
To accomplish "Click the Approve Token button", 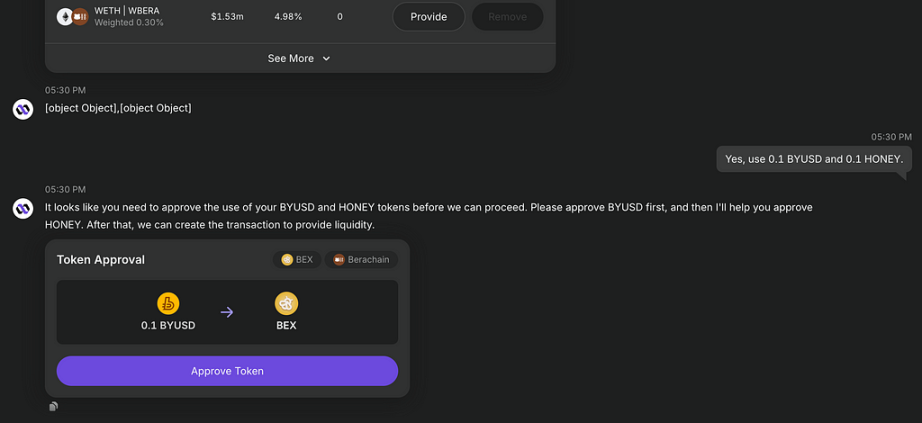I will coord(227,371).
